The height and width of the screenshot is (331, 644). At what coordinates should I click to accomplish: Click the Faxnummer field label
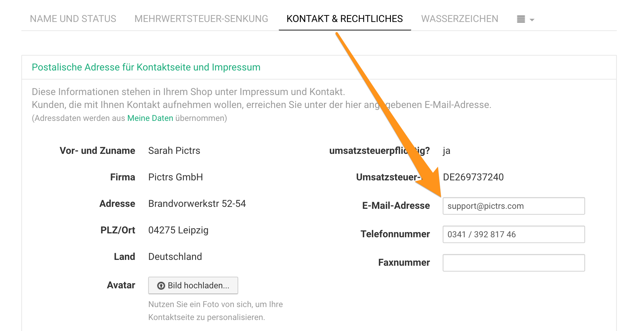click(x=404, y=263)
